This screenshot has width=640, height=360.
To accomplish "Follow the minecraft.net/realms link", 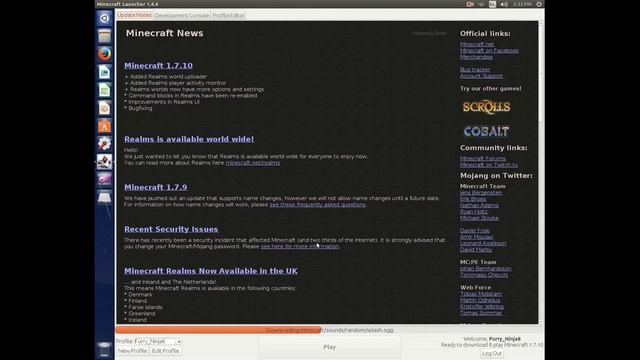I will [253, 163].
